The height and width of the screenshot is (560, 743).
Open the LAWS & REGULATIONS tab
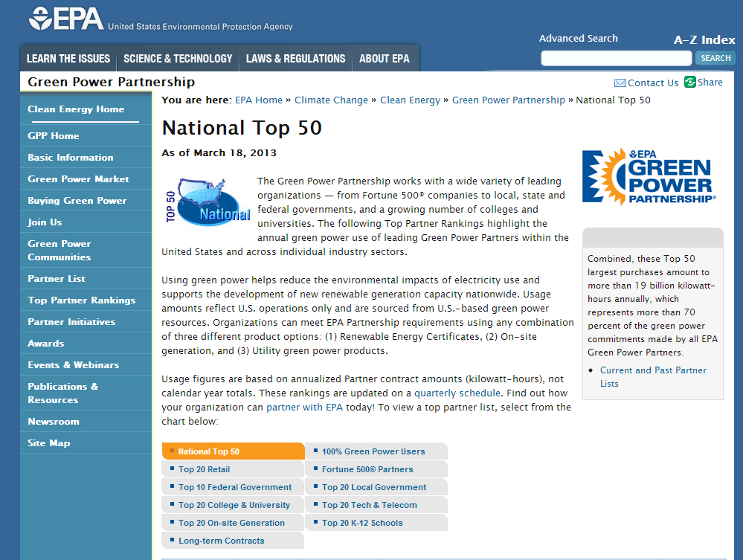tap(294, 58)
